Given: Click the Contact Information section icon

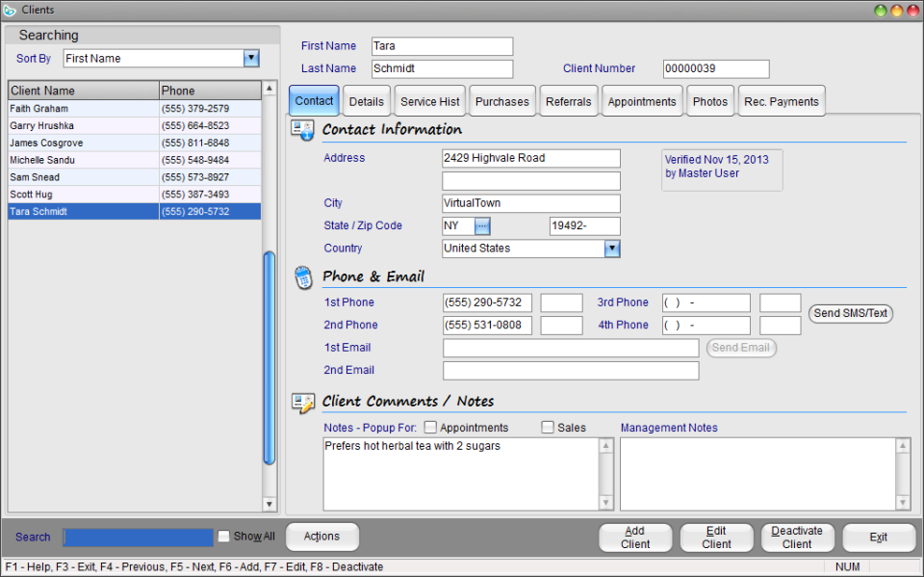Looking at the screenshot, I should (303, 130).
